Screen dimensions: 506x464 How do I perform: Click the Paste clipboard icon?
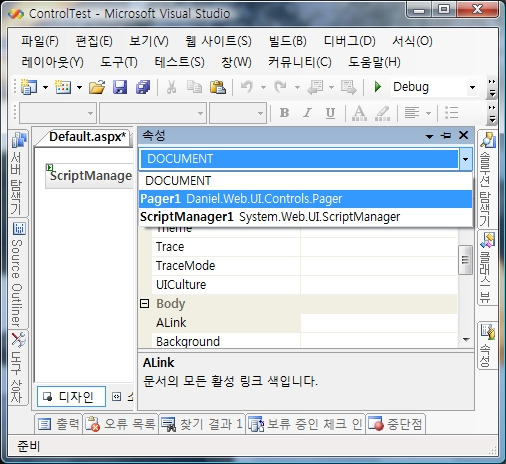tap(218, 87)
